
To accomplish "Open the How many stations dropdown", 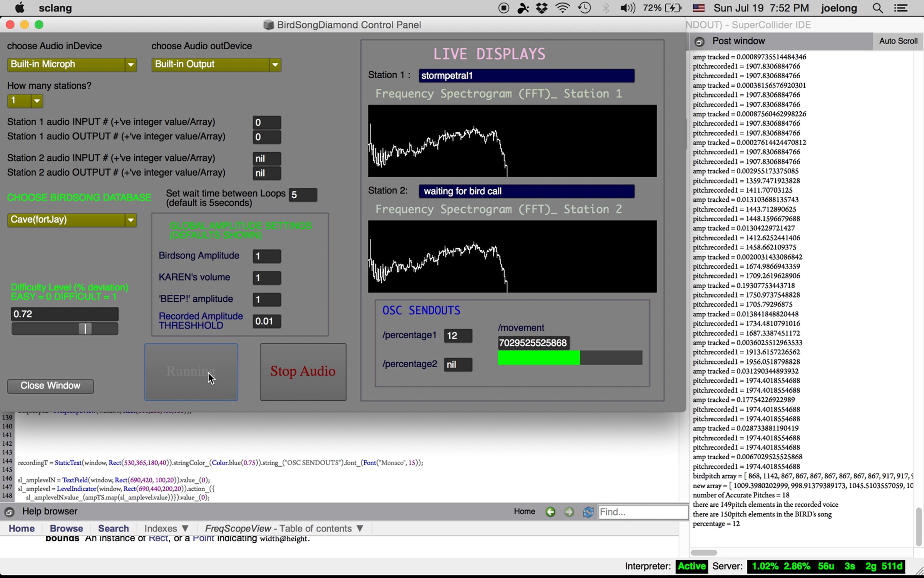I will point(25,101).
